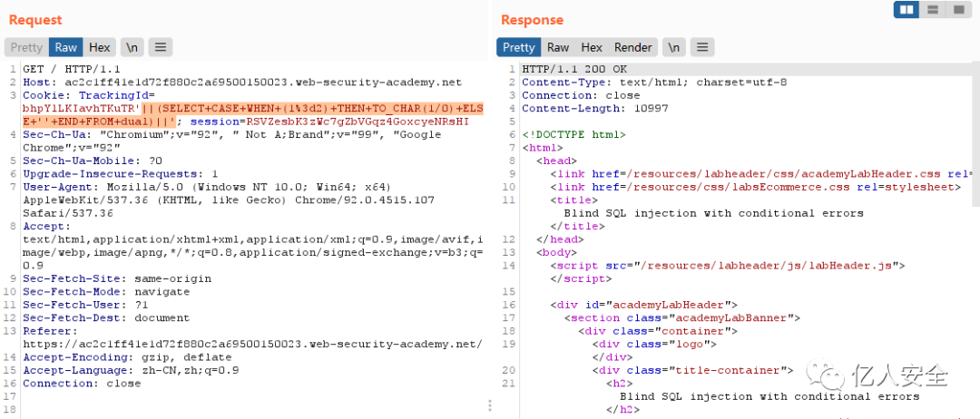
Task: Open the Response Hex tab
Action: [x=592, y=47]
